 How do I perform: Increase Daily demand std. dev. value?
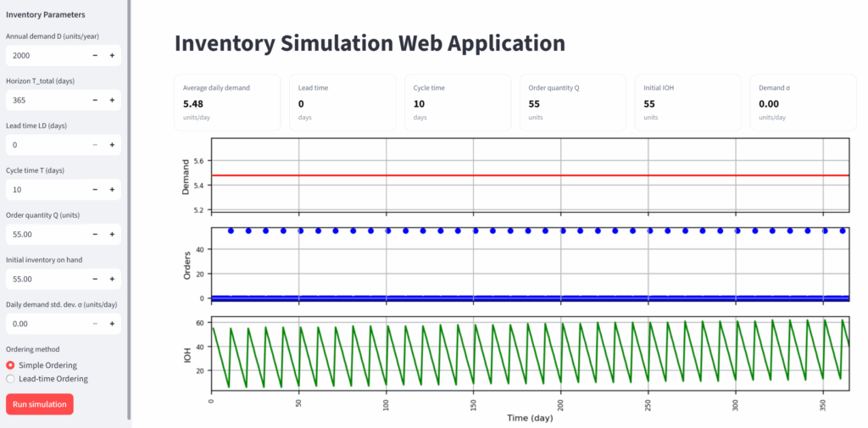tap(112, 324)
